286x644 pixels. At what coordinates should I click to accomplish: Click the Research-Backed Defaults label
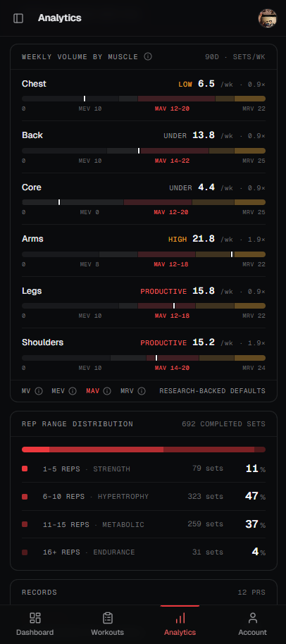click(x=212, y=391)
